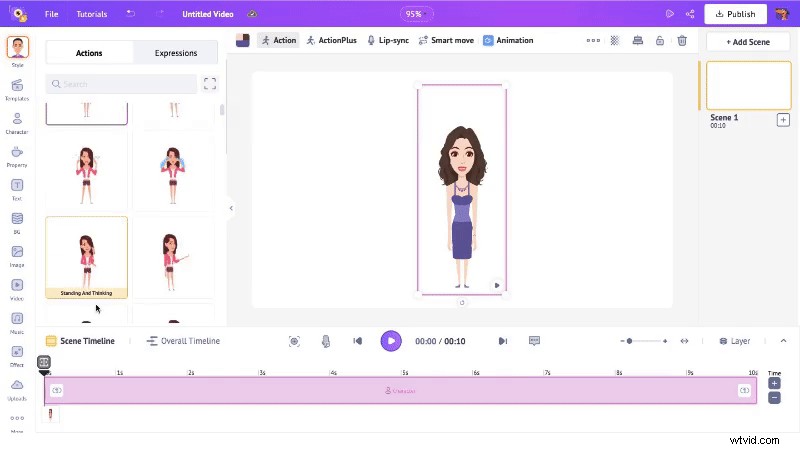This screenshot has width=800, height=450.
Task: Select Scene Timeline view
Action: tap(80, 341)
